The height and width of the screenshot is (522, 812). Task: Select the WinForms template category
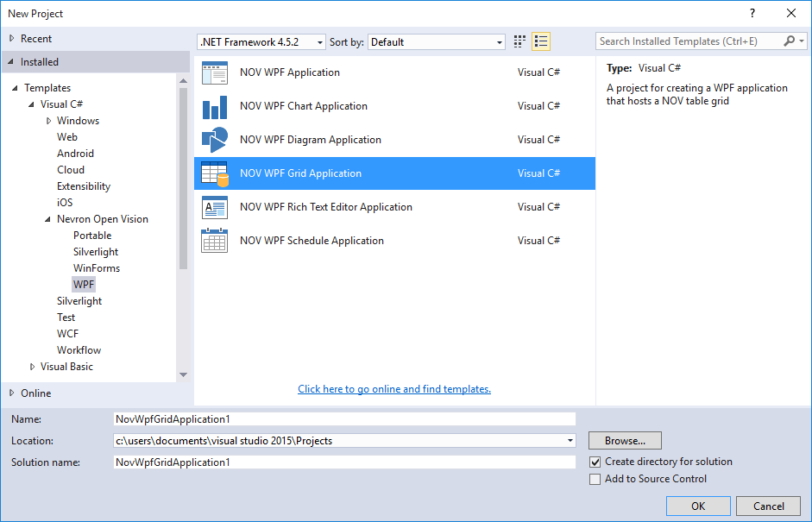(x=97, y=268)
